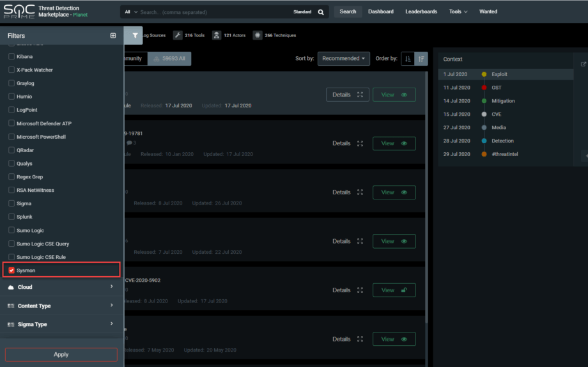This screenshot has height=367, width=588.
Task: Toggle the Standard search mode selector
Action: pyautogui.click(x=302, y=12)
